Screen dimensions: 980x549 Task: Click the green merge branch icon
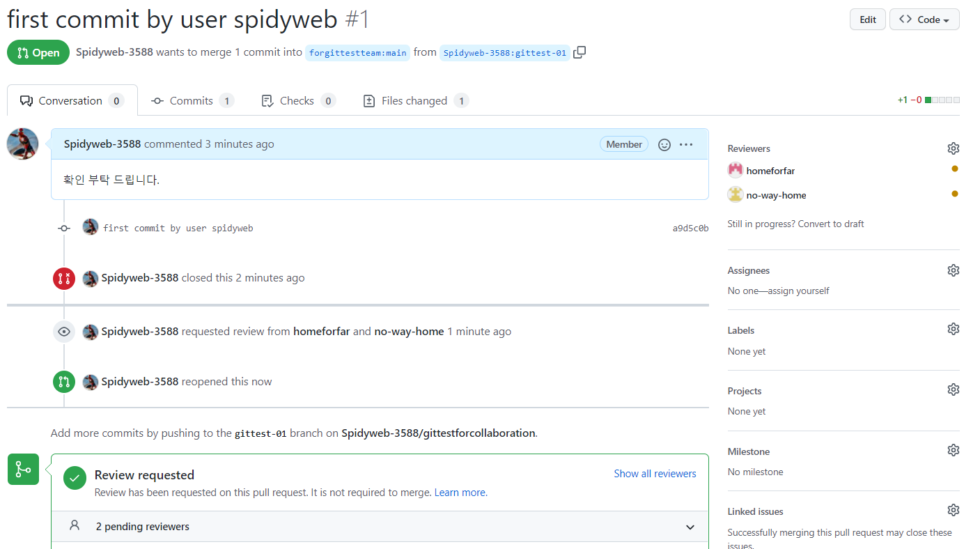pos(23,470)
